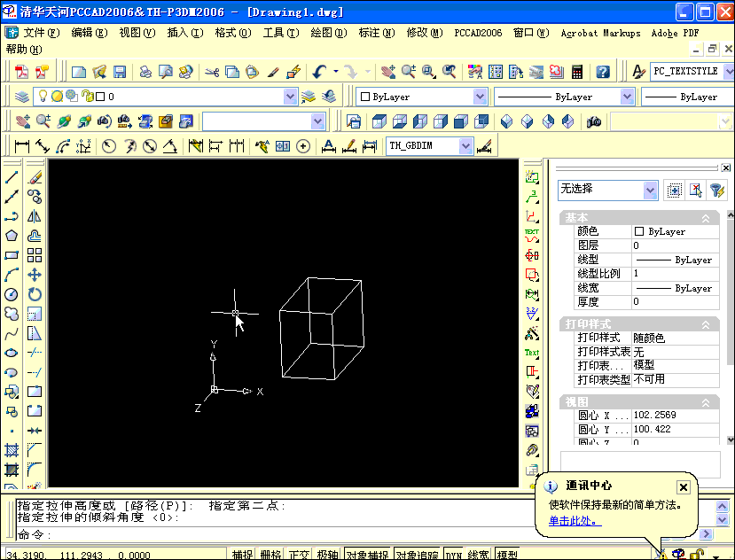Open the 文件(F) menu

[42, 33]
